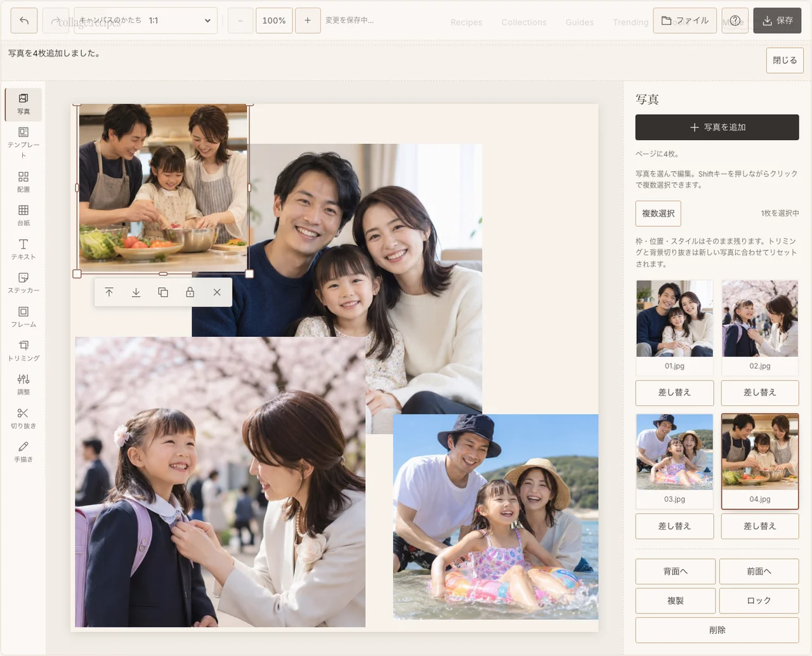Click the 前面へ button

[x=759, y=572]
